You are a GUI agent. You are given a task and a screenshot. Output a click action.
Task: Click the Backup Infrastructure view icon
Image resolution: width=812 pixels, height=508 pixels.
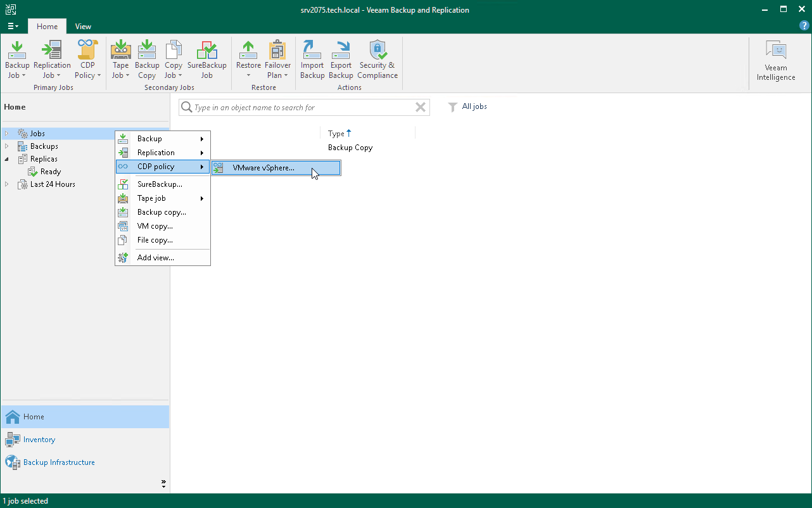click(13, 462)
